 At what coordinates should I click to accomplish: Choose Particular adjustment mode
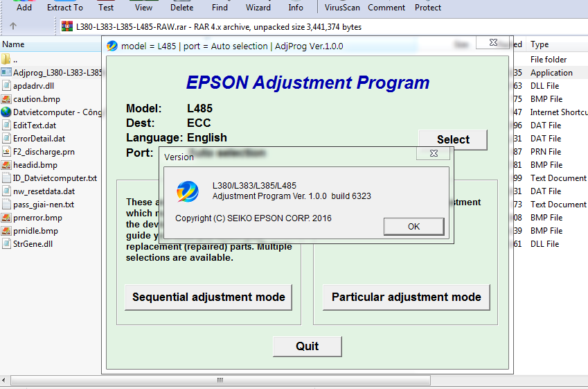pos(406,297)
